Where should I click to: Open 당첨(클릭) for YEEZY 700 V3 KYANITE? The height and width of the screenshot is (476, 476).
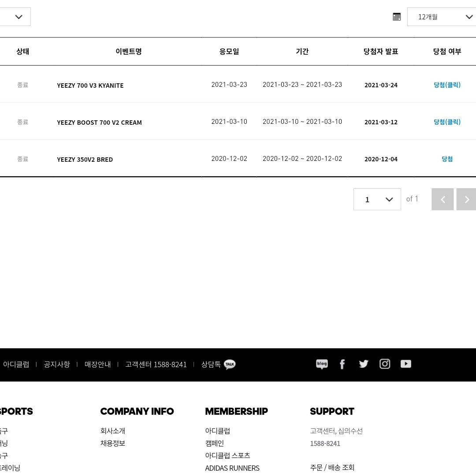[447, 85]
